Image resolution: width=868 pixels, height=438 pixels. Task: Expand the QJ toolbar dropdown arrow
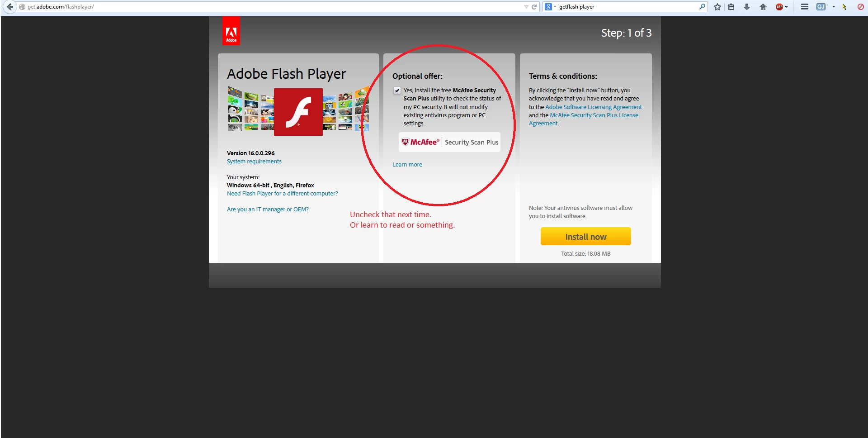coord(834,7)
